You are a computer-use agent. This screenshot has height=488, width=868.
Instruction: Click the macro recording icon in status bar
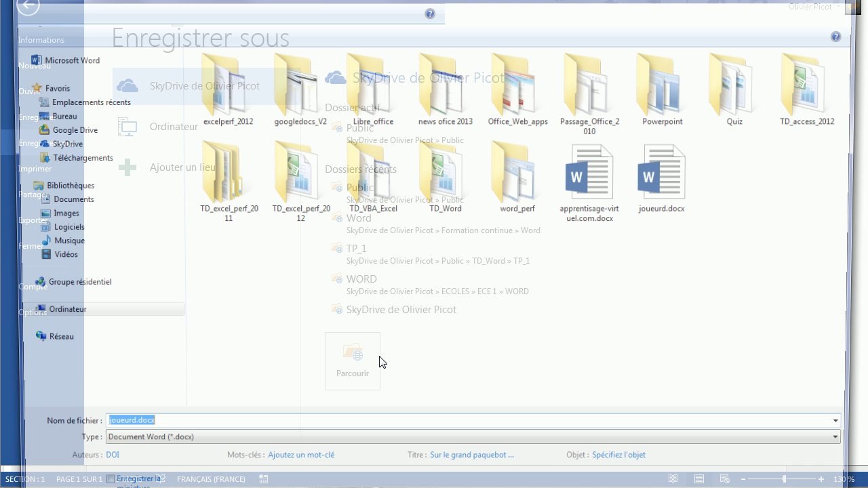tap(264, 479)
